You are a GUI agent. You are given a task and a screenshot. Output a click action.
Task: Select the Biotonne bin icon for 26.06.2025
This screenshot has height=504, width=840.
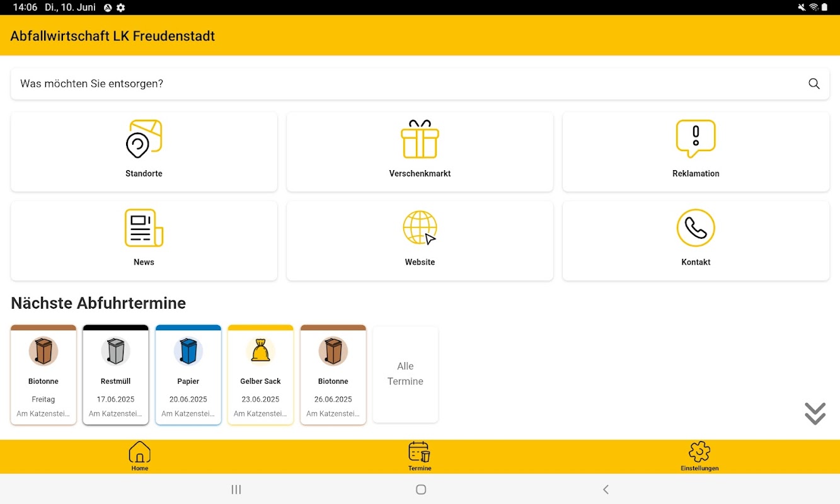coord(333,351)
